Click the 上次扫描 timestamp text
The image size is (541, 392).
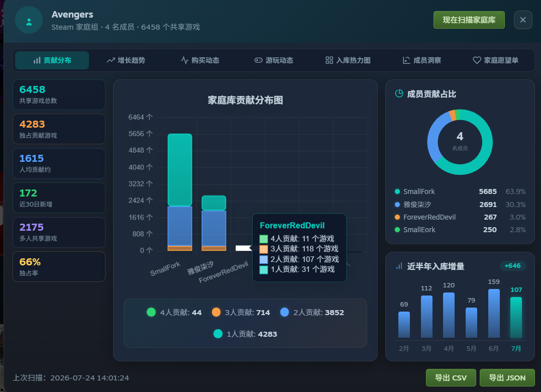[71, 378]
